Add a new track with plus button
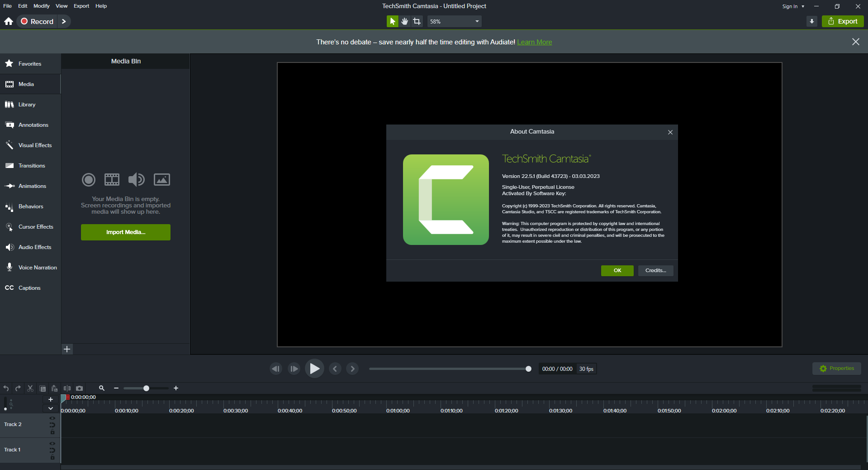This screenshot has height=470, width=868. click(x=51, y=399)
